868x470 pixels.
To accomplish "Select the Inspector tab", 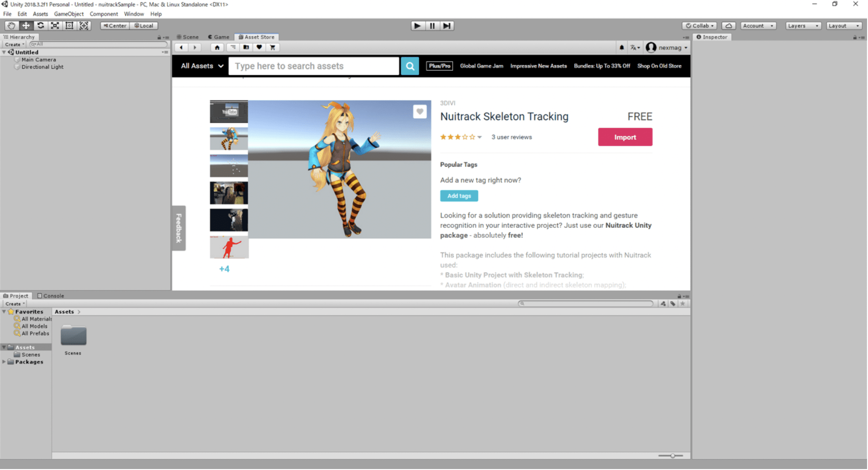I will coord(712,37).
